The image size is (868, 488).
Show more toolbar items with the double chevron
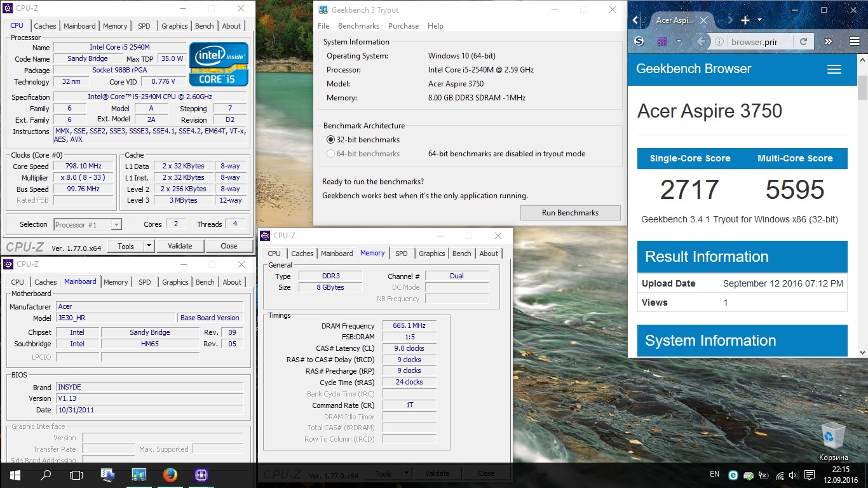(828, 41)
